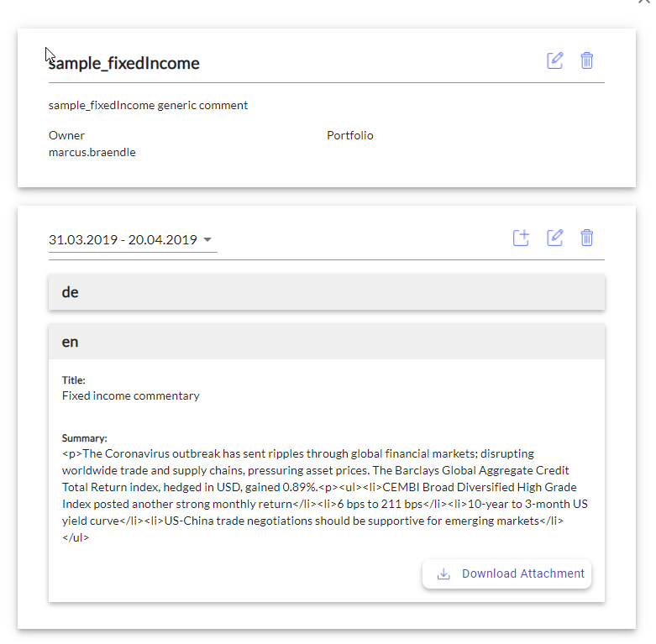
Task: Click the Owner field label
Action: point(66,135)
